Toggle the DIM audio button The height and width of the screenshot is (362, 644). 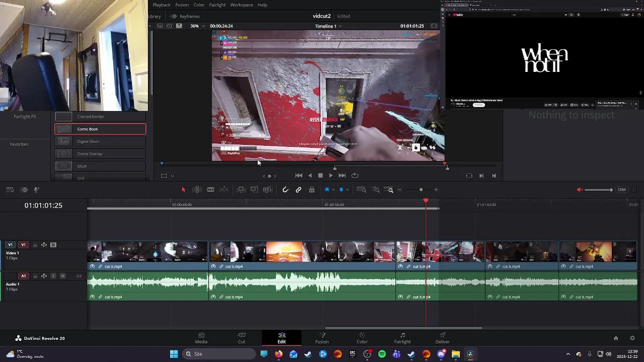[x=622, y=190]
